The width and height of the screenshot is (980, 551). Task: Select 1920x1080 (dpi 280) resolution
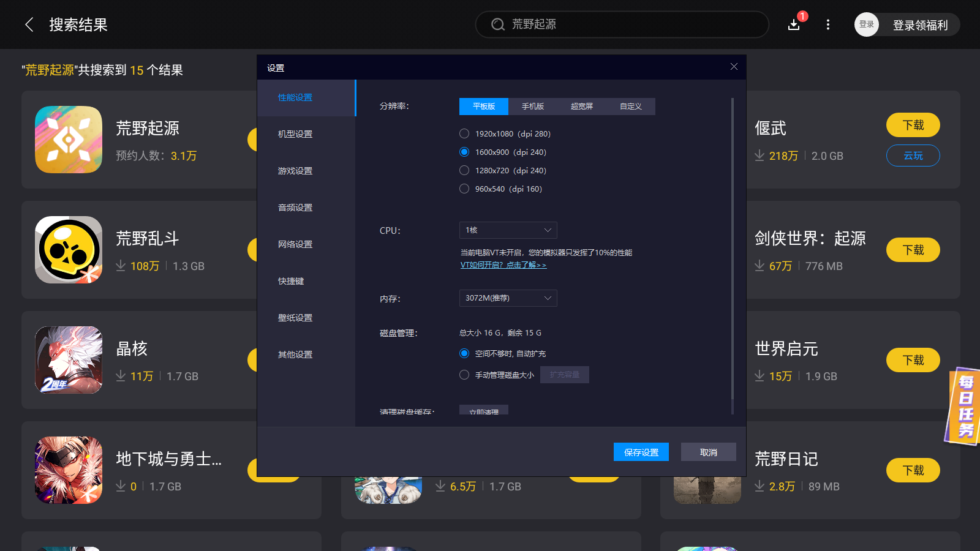(x=464, y=133)
